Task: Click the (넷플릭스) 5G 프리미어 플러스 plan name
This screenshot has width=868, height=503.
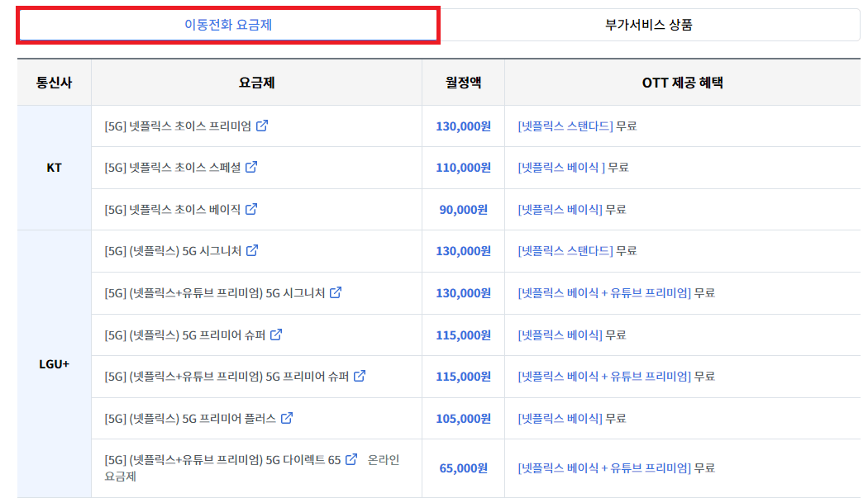Action: click(x=190, y=418)
